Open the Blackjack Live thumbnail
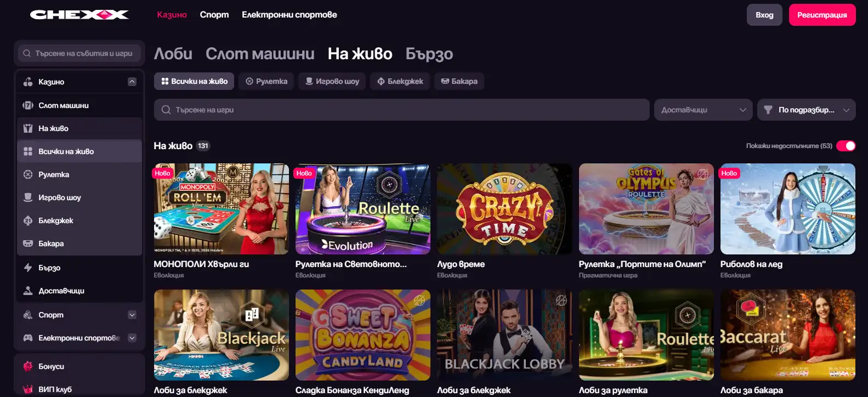Screen dimensions: 868x397 (x=222, y=335)
